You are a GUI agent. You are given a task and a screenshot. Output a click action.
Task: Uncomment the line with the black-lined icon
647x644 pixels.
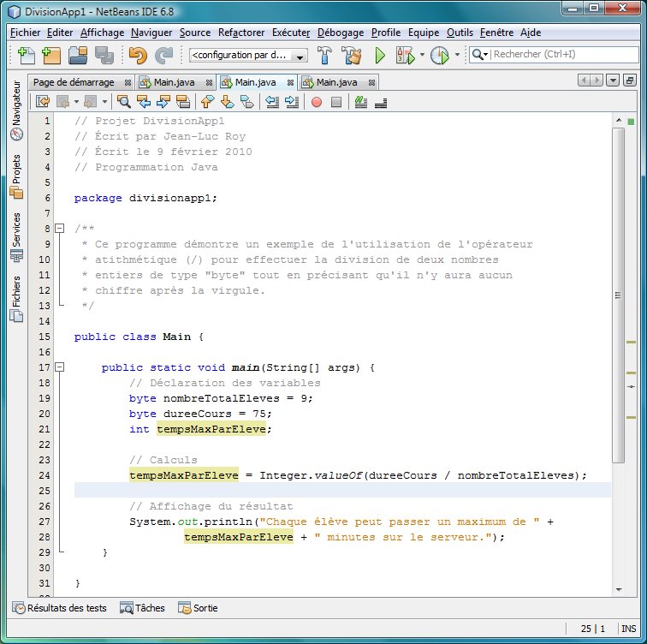tap(381, 103)
